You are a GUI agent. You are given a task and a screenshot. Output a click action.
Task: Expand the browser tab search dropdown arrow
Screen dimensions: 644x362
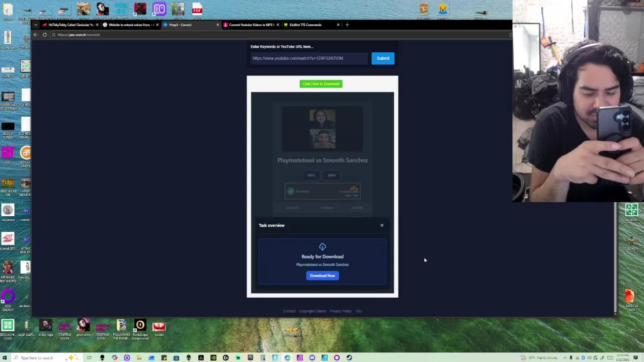click(x=35, y=25)
